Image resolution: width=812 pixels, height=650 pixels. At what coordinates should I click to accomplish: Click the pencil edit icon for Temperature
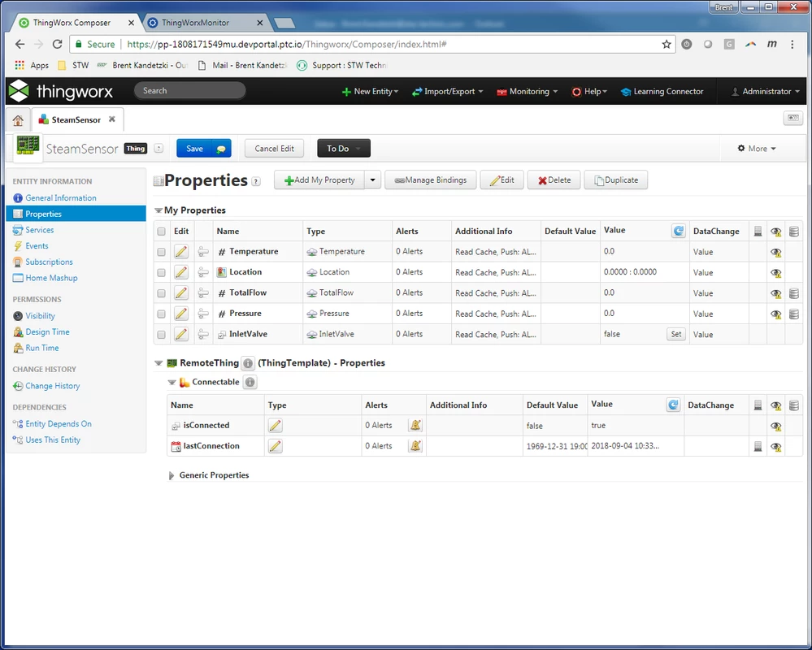click(x=180, y=252)
